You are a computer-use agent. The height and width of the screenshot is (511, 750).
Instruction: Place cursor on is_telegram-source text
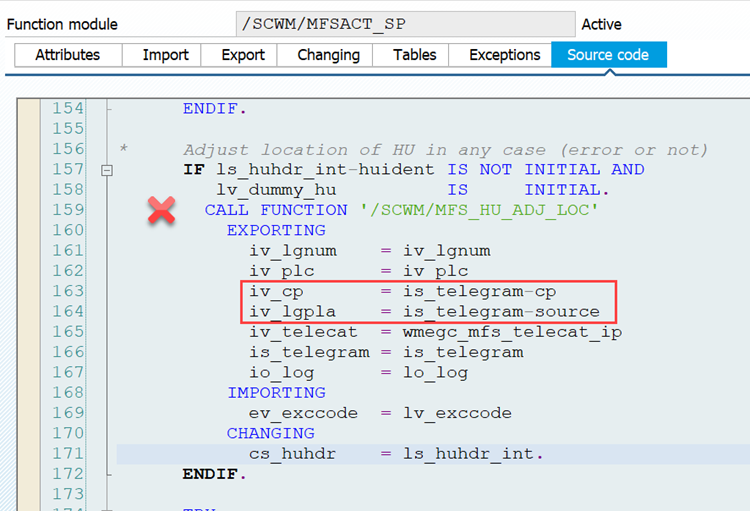(501, 312)
